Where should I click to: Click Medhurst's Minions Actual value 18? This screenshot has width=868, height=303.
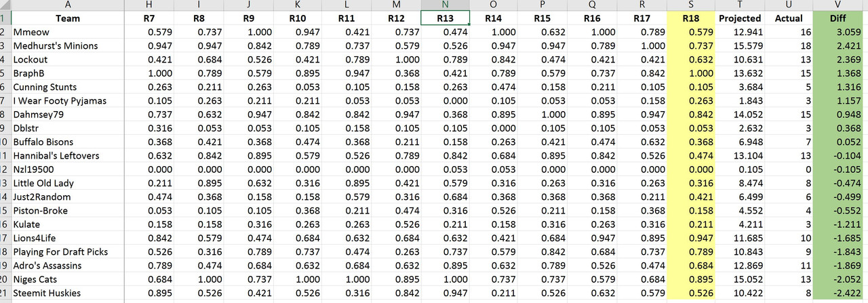point(788,46)
